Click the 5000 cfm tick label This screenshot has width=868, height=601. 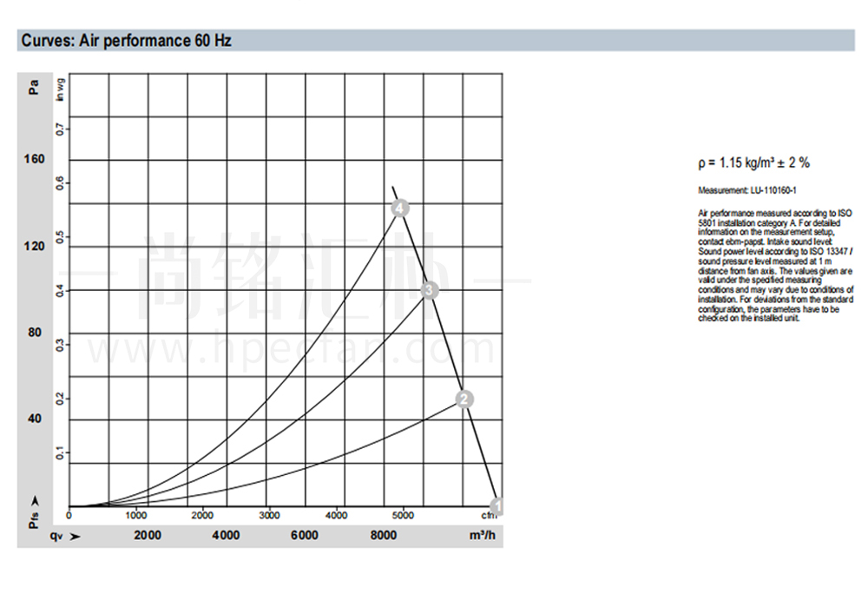403,515
